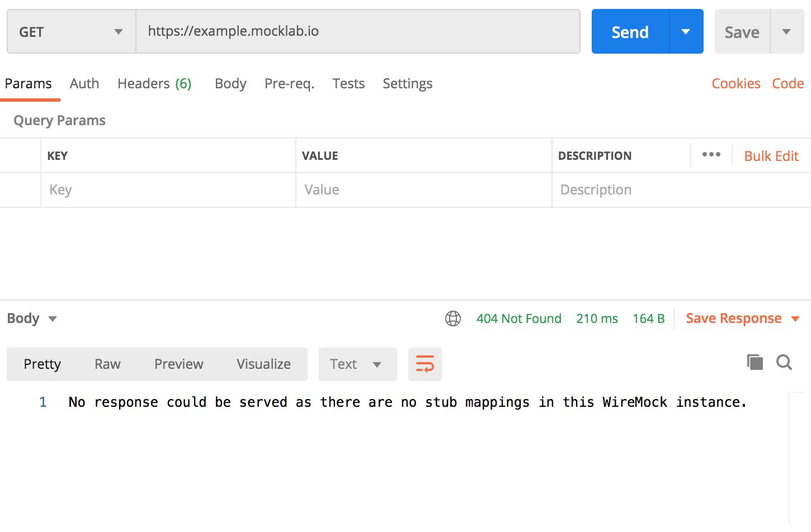Select the Visualize response view

tap(263, 364)
